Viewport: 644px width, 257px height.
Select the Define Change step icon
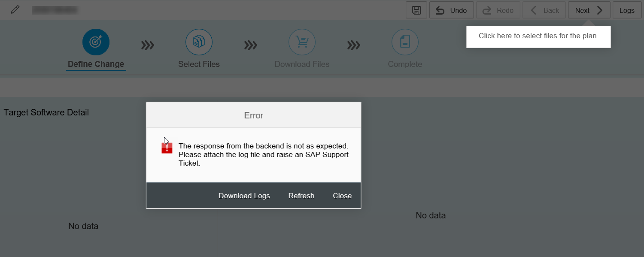pyautogui.click(x=96, y=42)
